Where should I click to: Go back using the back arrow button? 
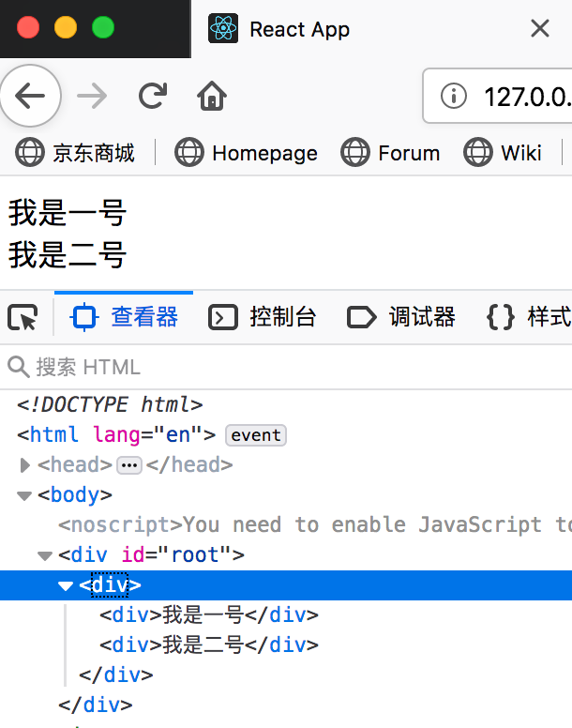point(30,96)
